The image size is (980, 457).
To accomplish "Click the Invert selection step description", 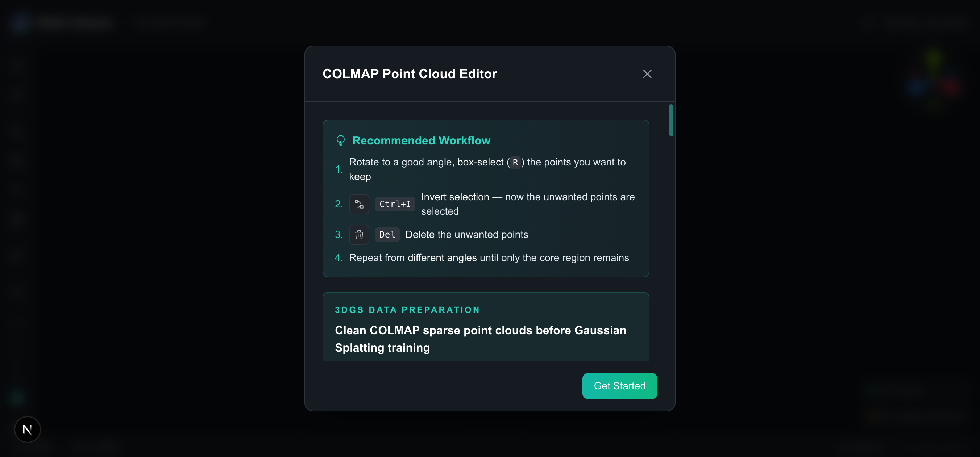I will click(x=528, y=204).
